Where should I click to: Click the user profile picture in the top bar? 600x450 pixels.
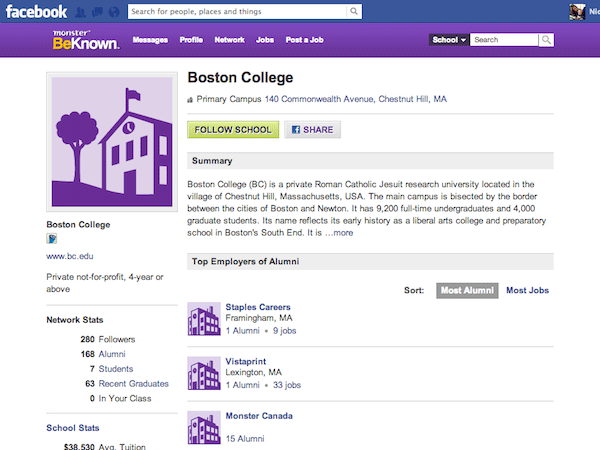577,12
